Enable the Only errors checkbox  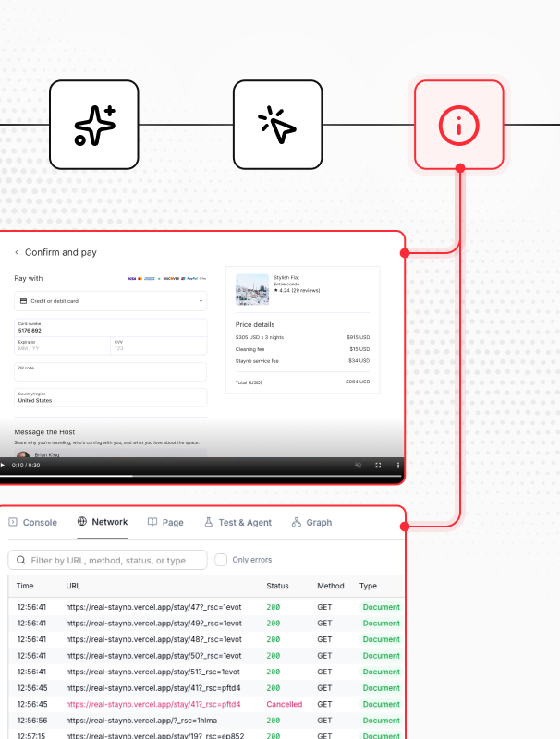tap(221, 560)
